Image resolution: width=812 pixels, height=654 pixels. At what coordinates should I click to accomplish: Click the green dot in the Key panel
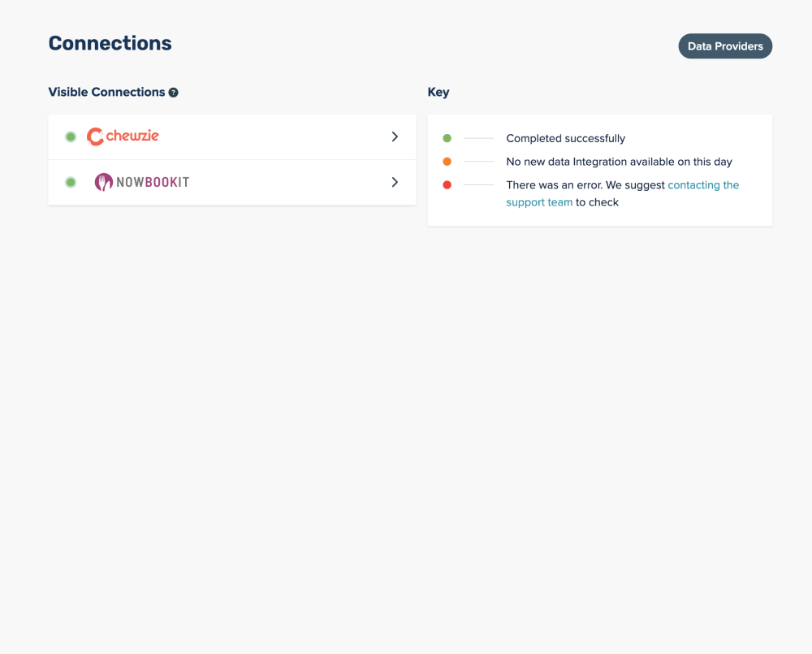pos(447,138)
